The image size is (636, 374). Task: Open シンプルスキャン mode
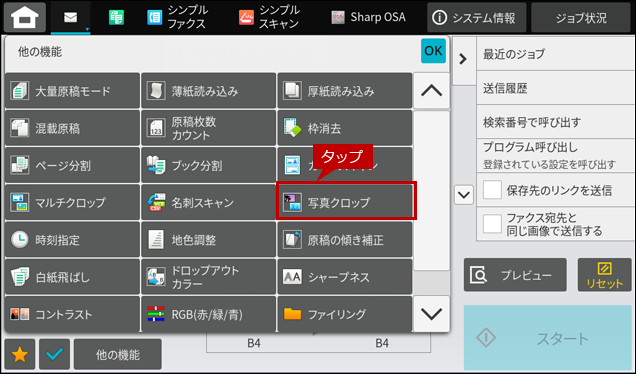click(269, 17)
